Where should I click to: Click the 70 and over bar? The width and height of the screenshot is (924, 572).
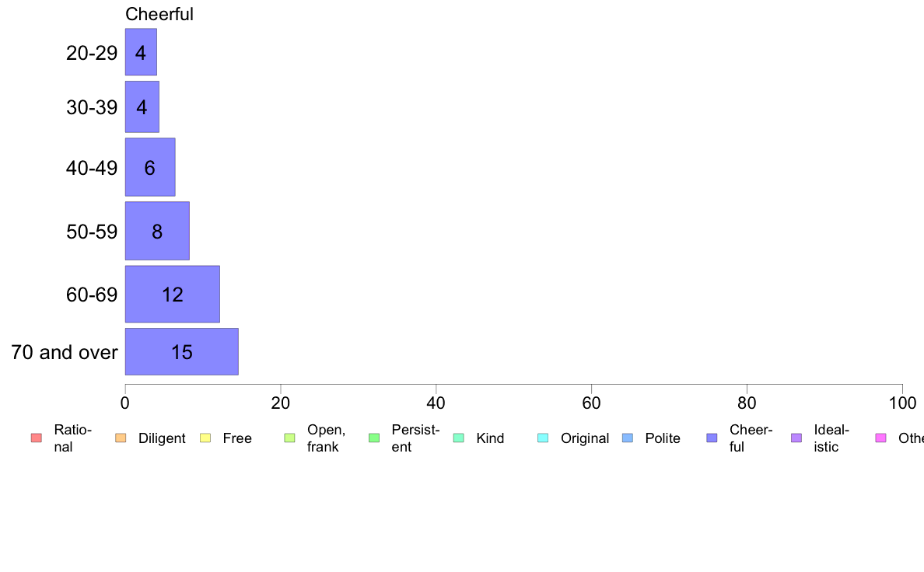click(x=181, y=352)
